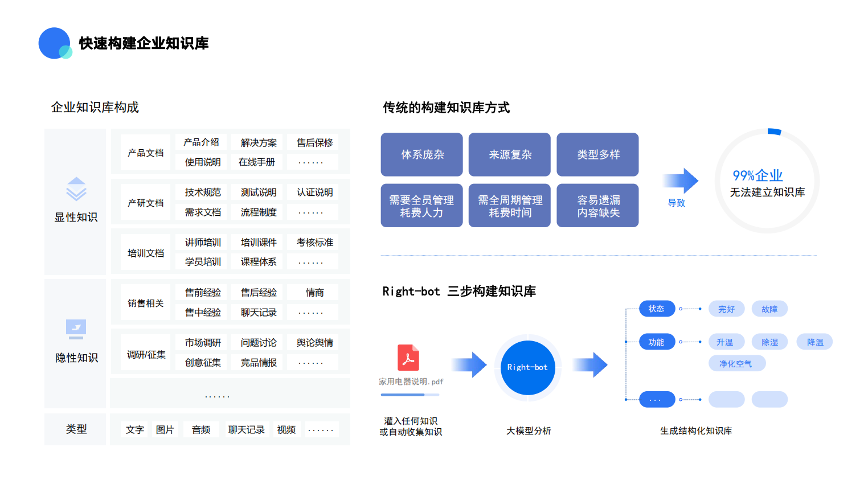Click the monitor icon above 隐性知识

(x=76, y=328)
